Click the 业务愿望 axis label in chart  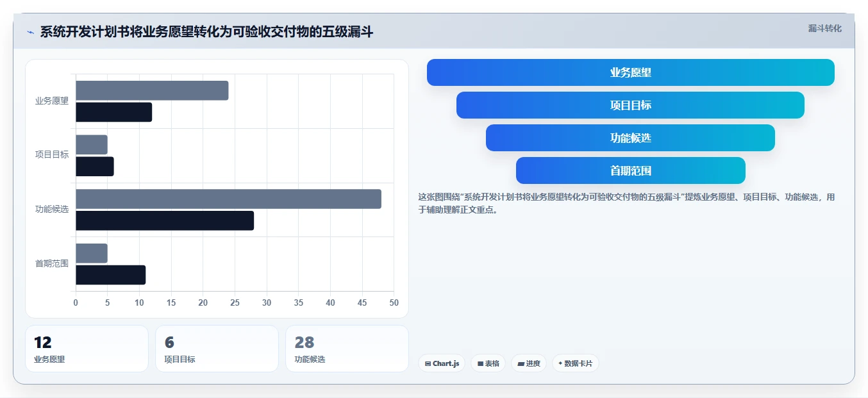[x=52, y=101]
